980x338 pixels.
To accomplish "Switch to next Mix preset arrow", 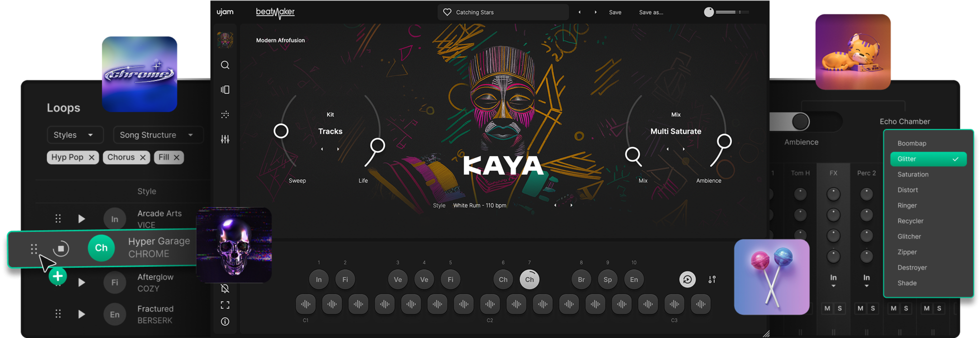I will pyautogui.click(x=683, y=149).
